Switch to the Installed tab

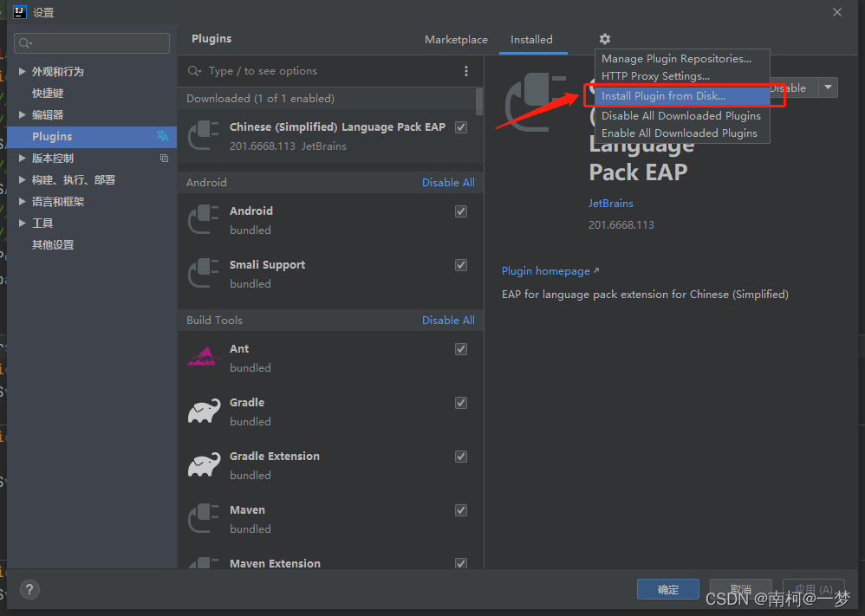tap(531, 40)
